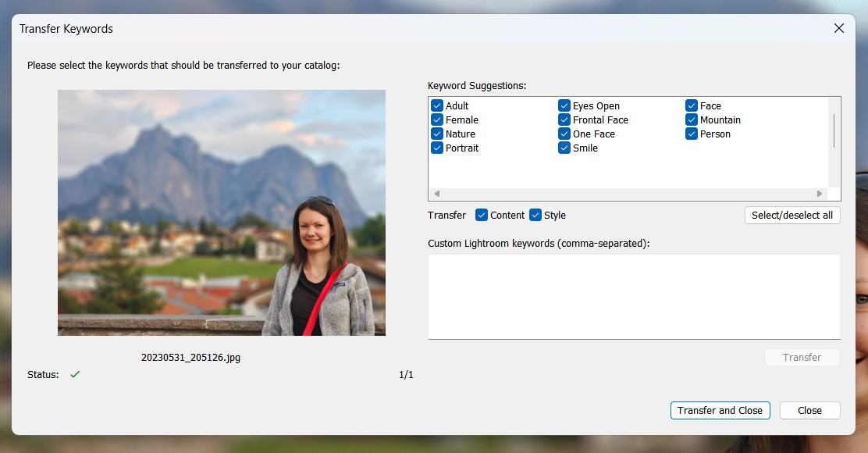Uncheck the Adult keyword checkbox
Screen dimensions: 868x453
tap(437, 105)
